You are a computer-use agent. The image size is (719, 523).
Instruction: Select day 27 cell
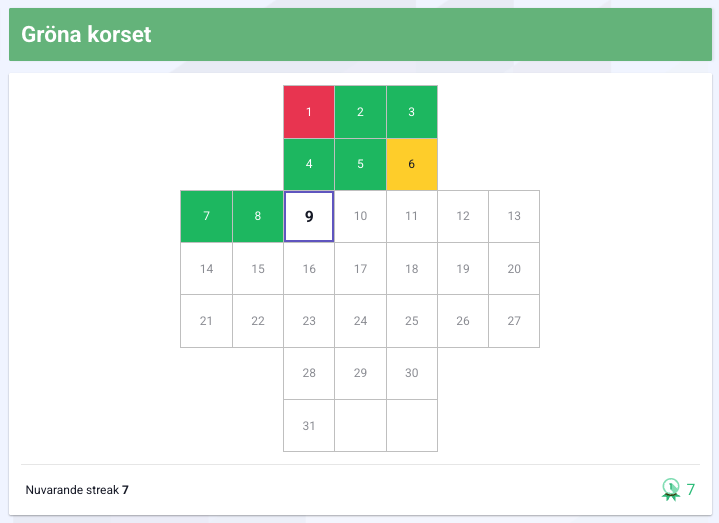[x=514, y=321]
